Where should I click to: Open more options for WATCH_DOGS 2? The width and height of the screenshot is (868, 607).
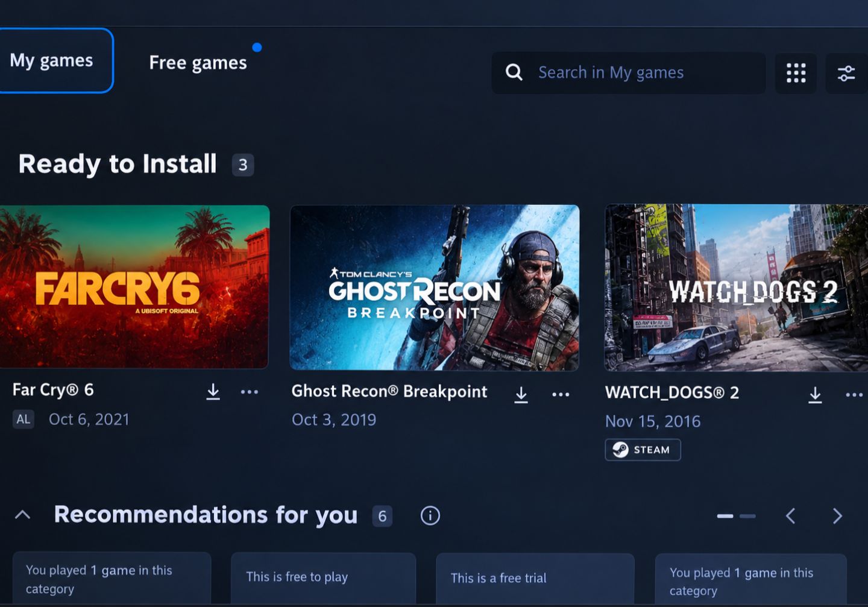tap(854, 395)
